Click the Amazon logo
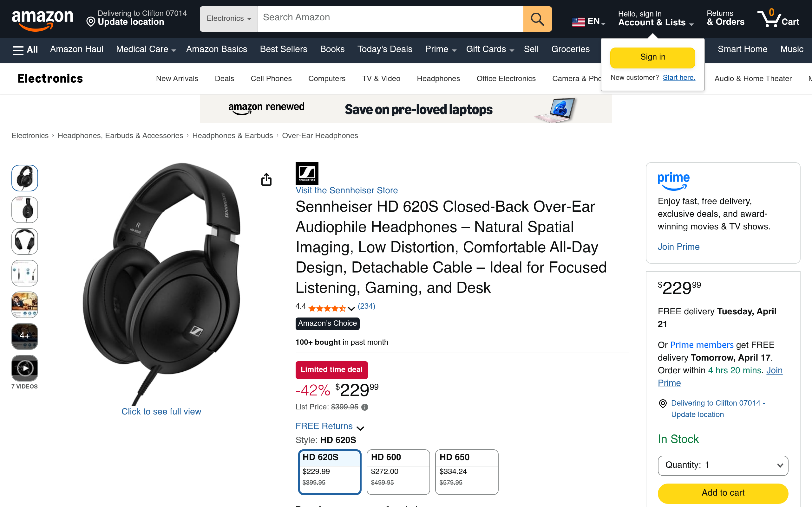This screenshot has width=812, height=507. 42,19
